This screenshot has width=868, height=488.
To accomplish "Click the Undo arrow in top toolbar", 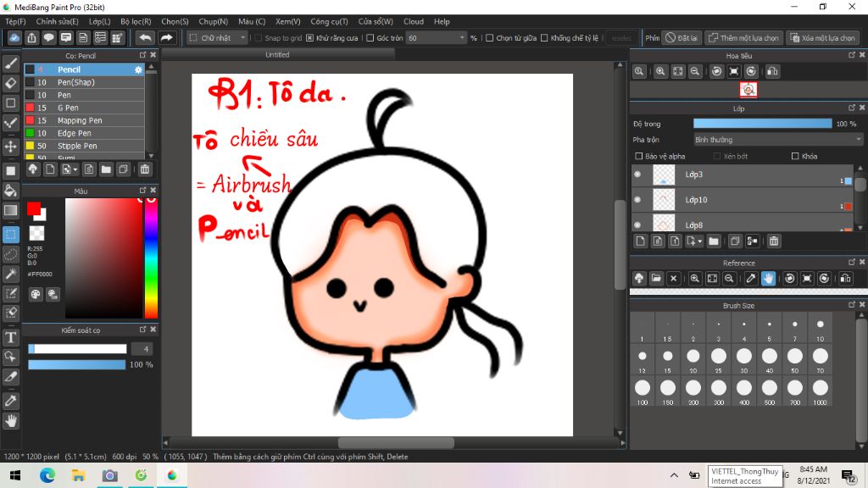I will point(145,37).
